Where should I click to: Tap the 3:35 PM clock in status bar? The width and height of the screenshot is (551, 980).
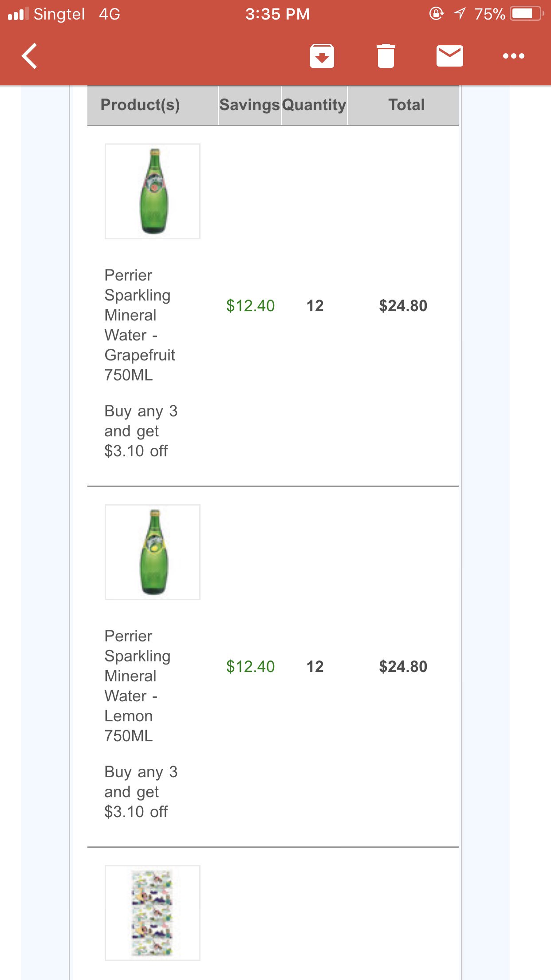pyautogui.click(x=277, y=14)
